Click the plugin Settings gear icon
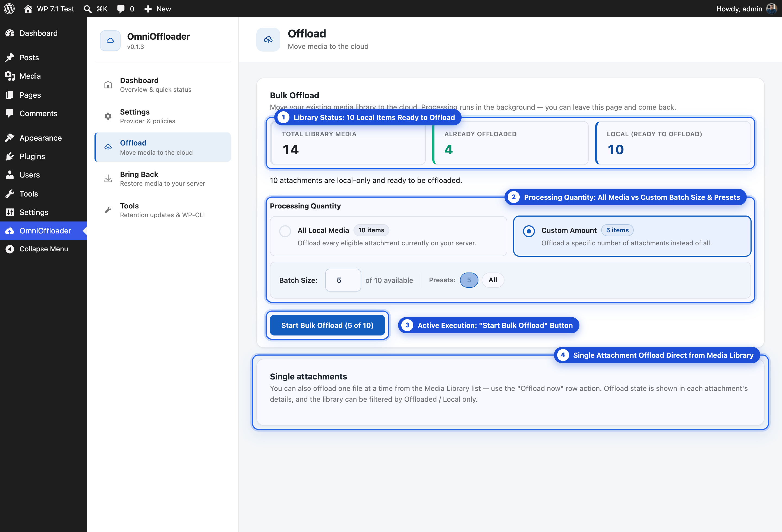782x532 pixels. (x=108, y=116)
